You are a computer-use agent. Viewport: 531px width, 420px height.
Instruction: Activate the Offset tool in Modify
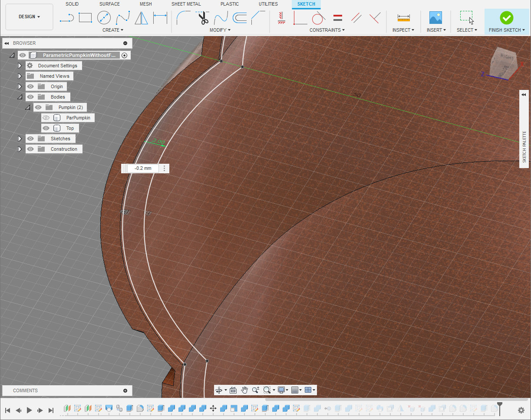[240, 18]
